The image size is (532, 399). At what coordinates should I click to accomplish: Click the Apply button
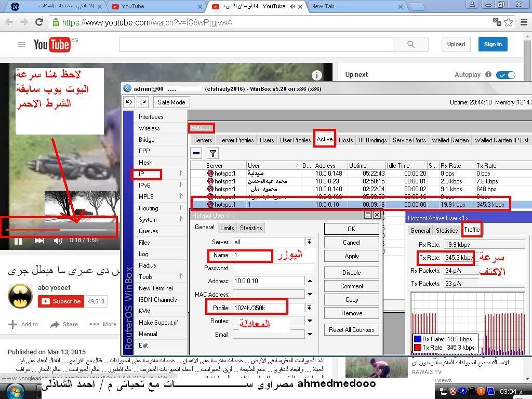(352, 256)
